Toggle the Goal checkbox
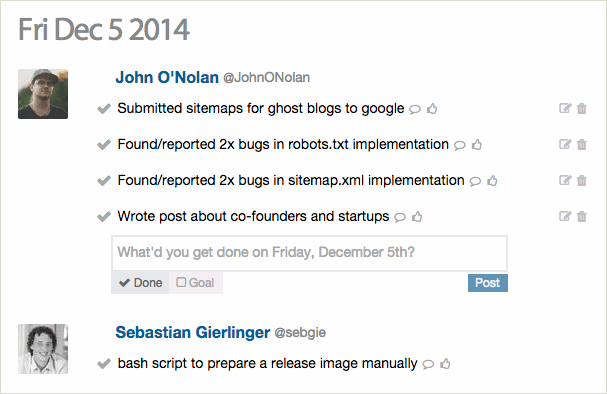The height and width of the screenshot is (394, 607). coord(195,283)
